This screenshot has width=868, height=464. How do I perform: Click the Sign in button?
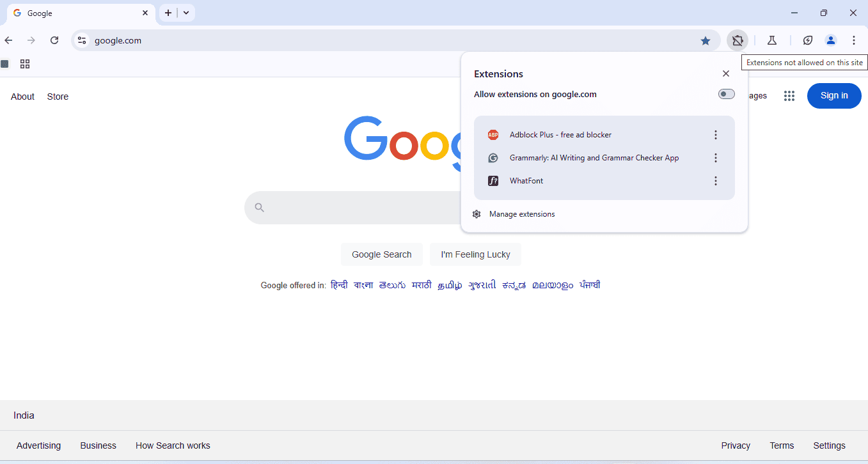coord(834,96)
